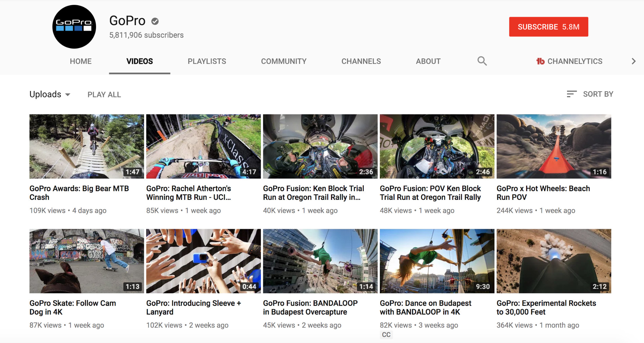644x343 pixels.
Task: Click the Sort By lines icon
Action: click(572, 94)
